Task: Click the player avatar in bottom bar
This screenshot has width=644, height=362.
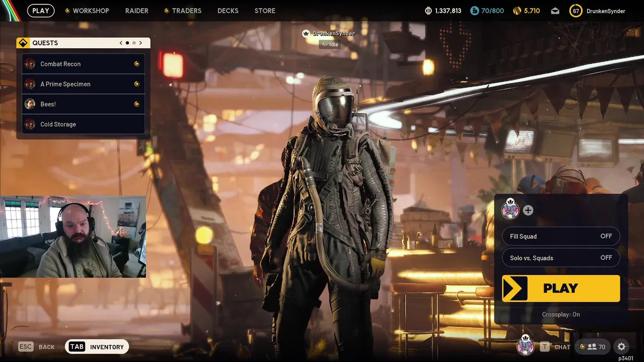Action: coord(525,345)
